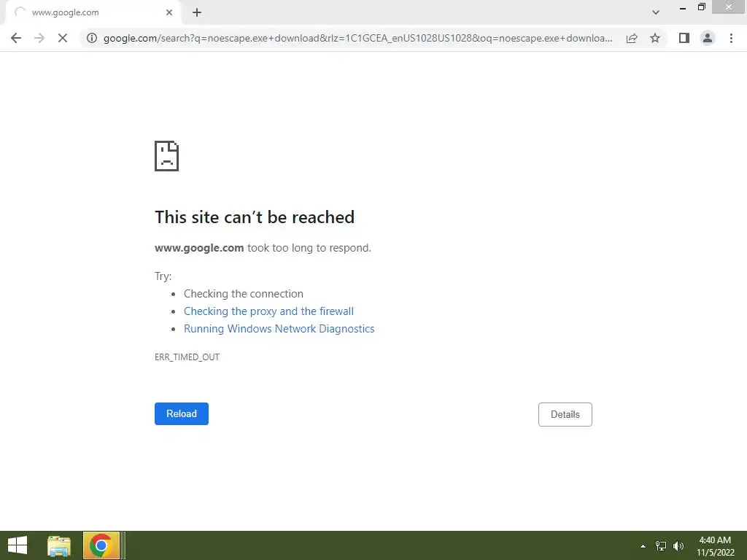
Task: Open Chrome's three-dot menu
Action: coord(731,38)
